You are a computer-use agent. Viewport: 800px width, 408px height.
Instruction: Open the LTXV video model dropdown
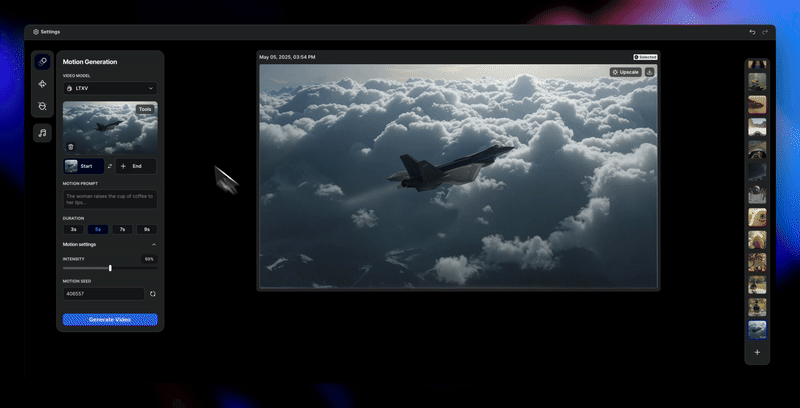click(110, 88)
